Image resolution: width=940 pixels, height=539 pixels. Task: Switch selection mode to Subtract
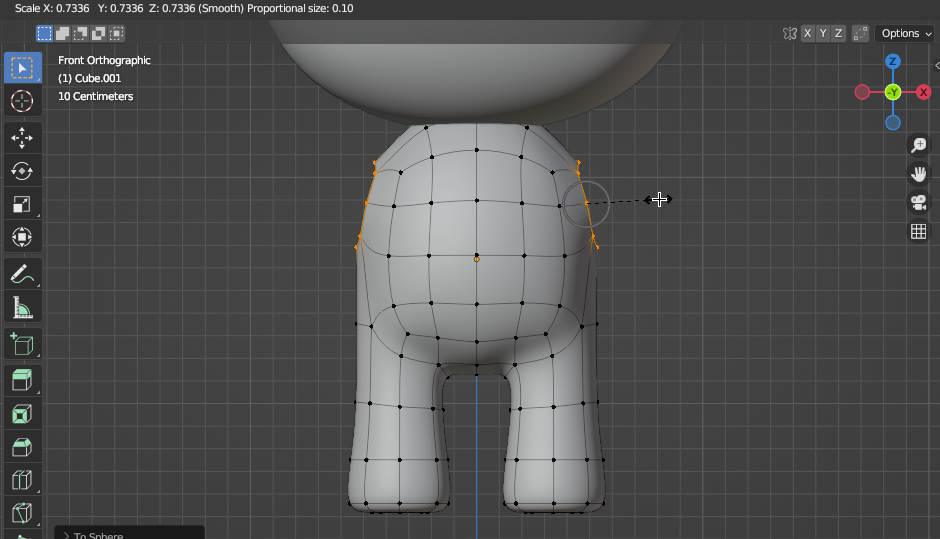[80, 34]
